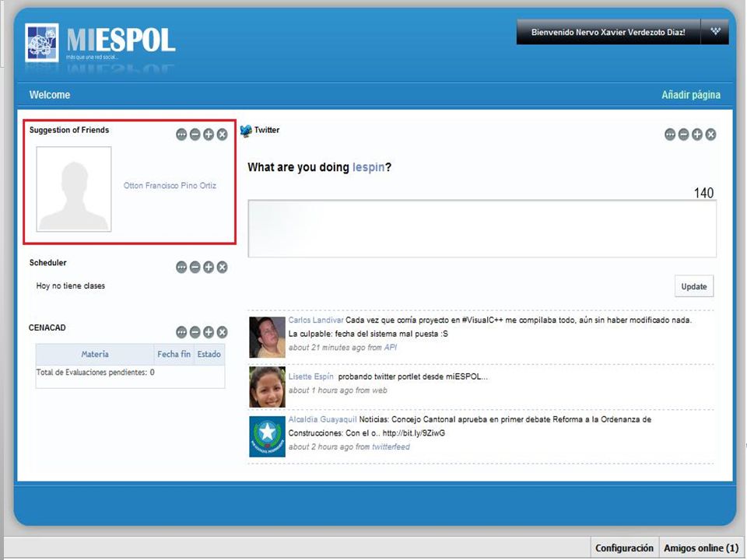Open options for the CENACAD portlet

(x=181, y=332)
